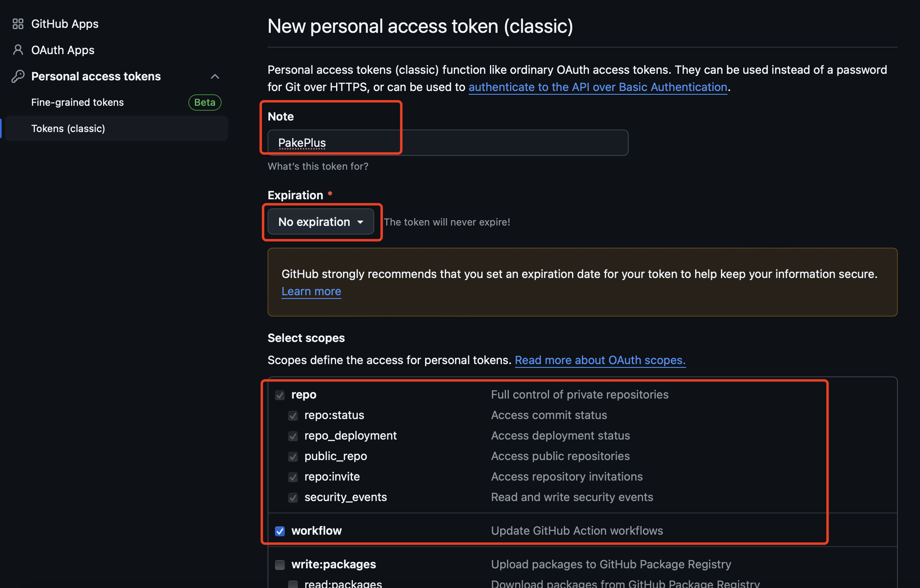Viewport: 920px width, 588px height.
Task: Expand the Expiration dropdown menu
Action: point(320,222)
